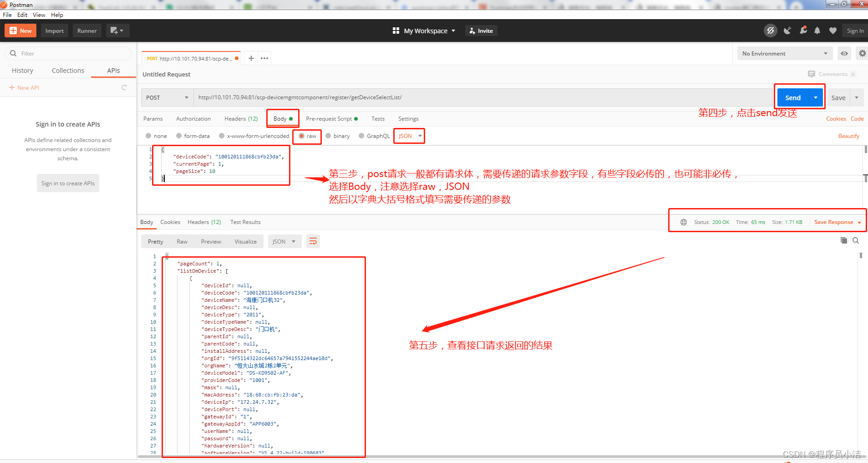The height and width of the screenshot is (463, 868).
Task: Click the response search magnifier icon
Action: coord(856,240)
